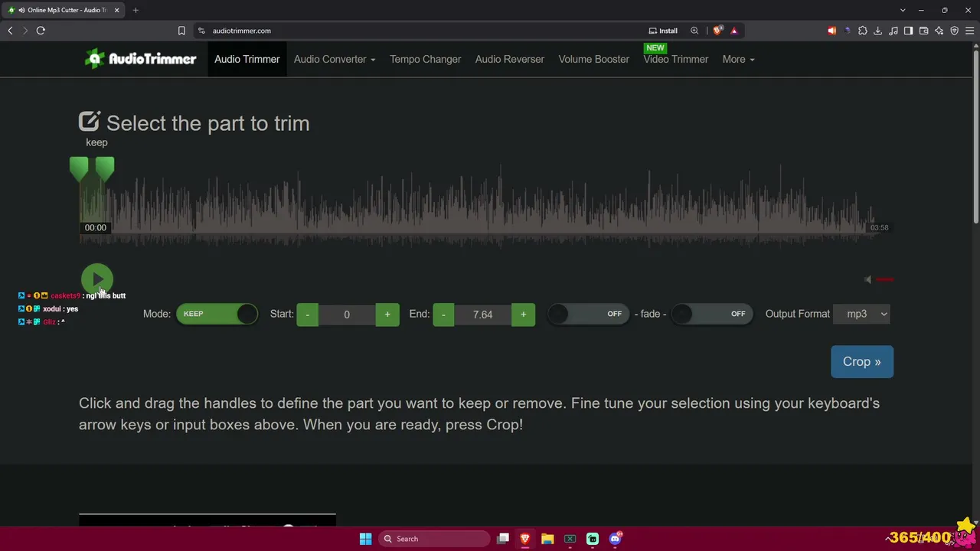
Task: Reload the page
Action: pyautogui.click(x=41, y=31)
